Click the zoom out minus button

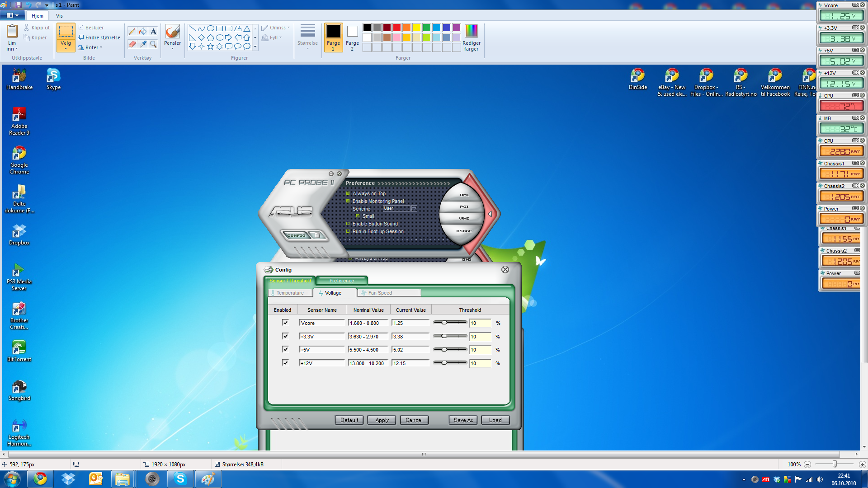(x=807, y=465)
